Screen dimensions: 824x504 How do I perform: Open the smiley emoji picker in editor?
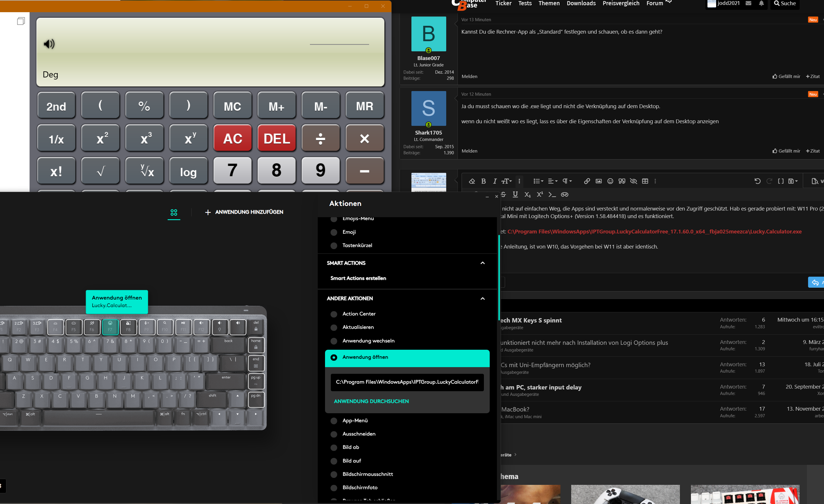point(610,181)
